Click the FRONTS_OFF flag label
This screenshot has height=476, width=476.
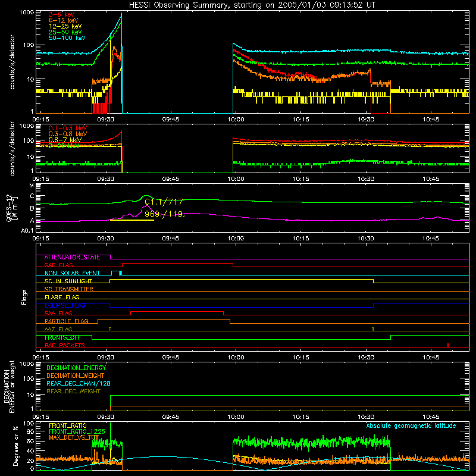click(x=62, y=337)
